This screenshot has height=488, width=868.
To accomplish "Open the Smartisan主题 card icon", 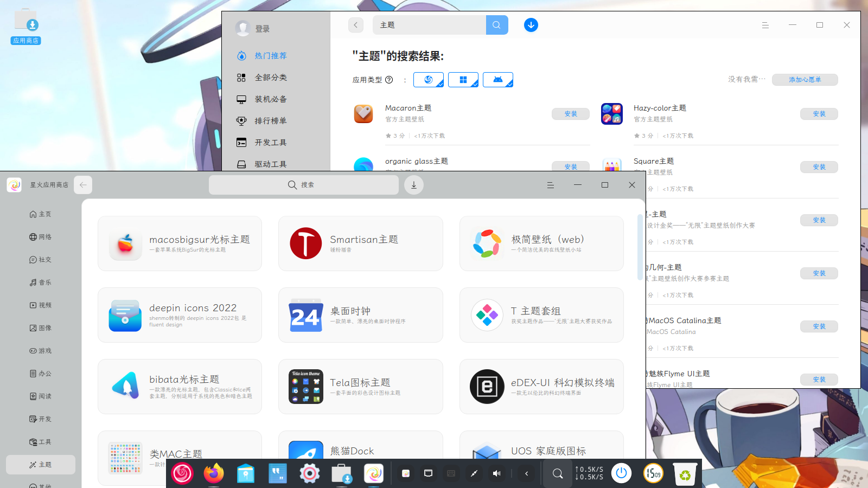I will [x=306, y=243].
